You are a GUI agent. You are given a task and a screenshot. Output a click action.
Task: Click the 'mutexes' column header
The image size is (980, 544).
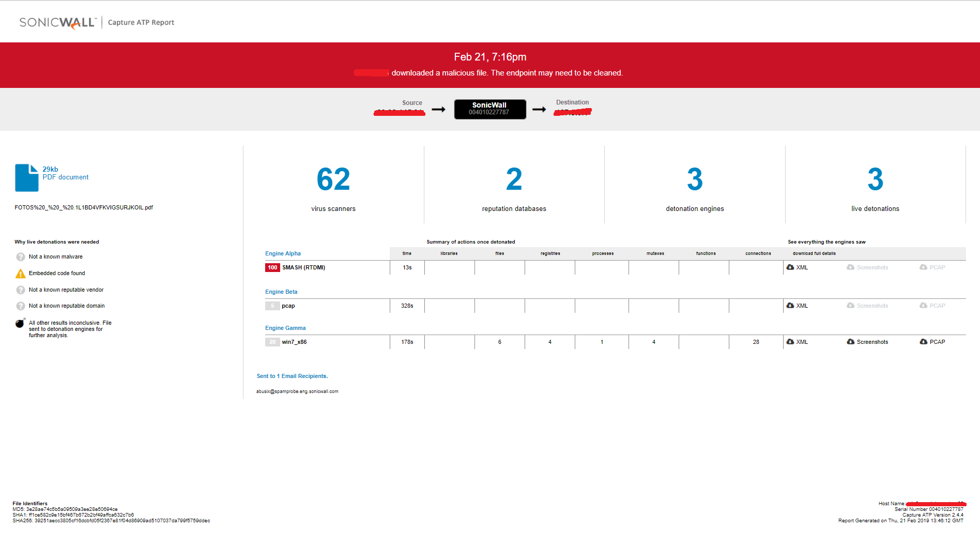point(655,253)
